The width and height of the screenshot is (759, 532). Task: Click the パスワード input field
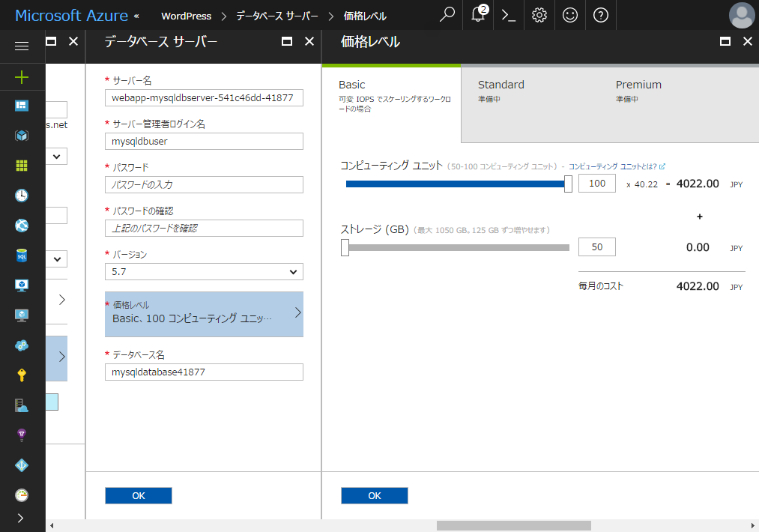click(x=204, y=184)
